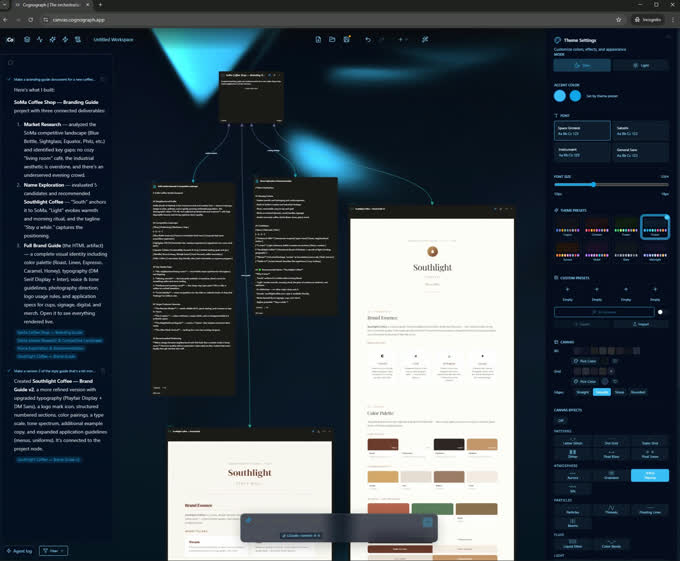Set edges style to Rounded
Screen dimensions: 680x561
click(638, 392)
